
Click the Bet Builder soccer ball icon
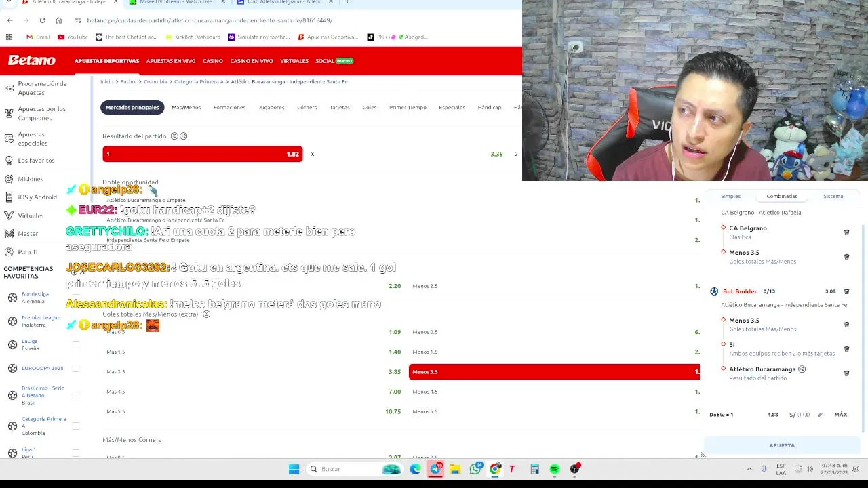(x=714, y=291)
